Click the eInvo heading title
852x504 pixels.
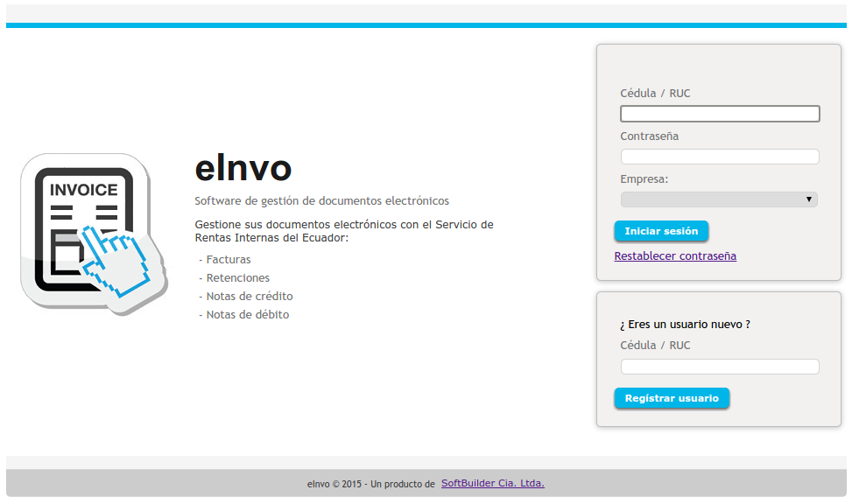pos(243,167)
